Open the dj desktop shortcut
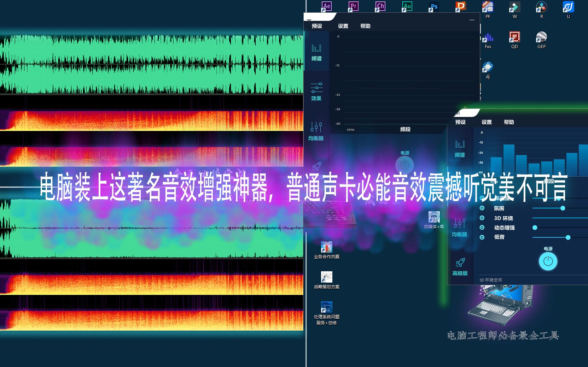 click(x=488, y=70)
